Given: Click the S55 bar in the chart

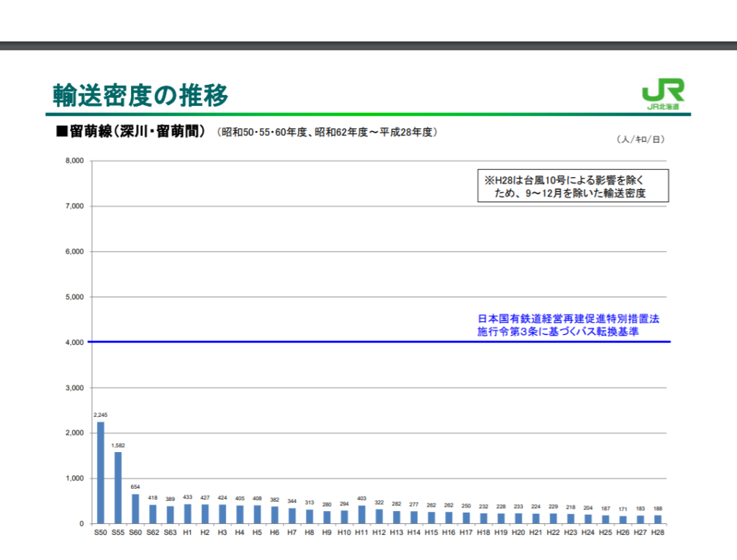Looking at the screenshot, I should click(x=118, y=487).
